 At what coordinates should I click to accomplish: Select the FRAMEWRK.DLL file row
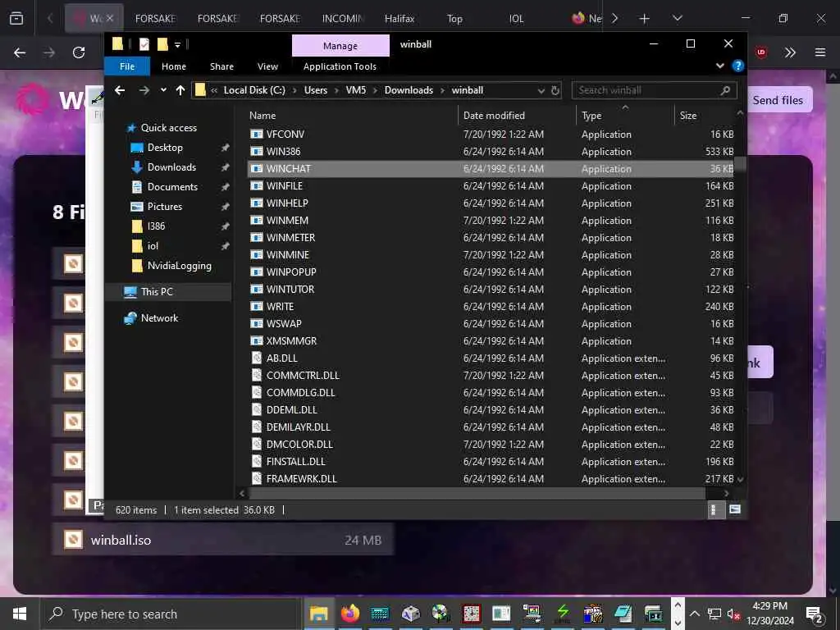[491, 479]
